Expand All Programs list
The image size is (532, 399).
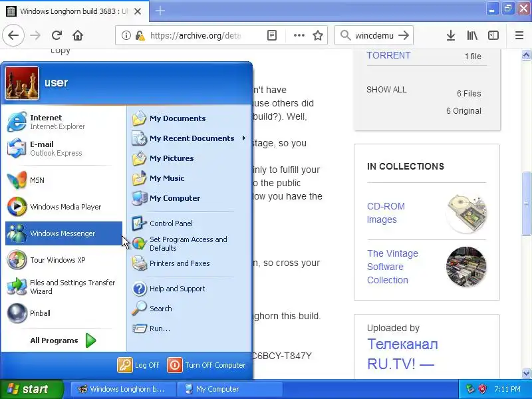coord(63,340)
